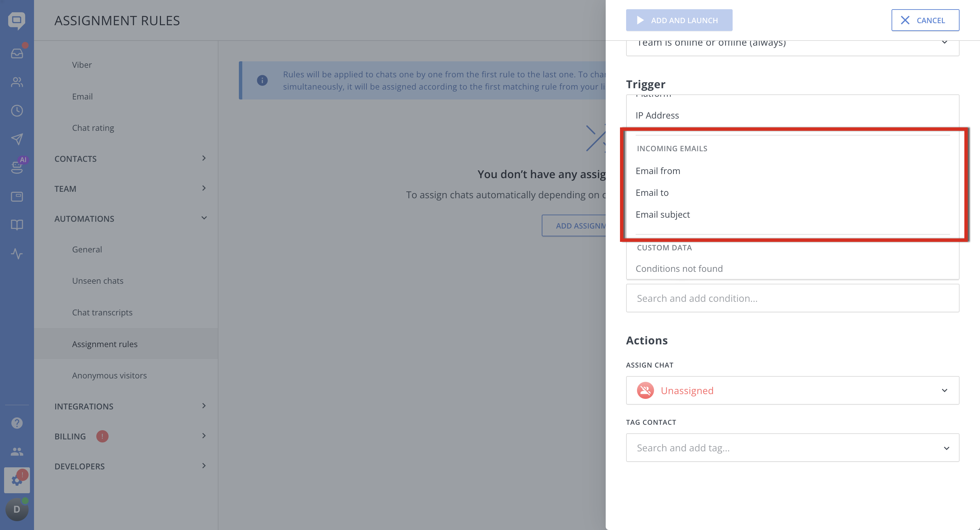
Task: Open the inbox icon in left sidebar
Action: [x=17, y=53]
